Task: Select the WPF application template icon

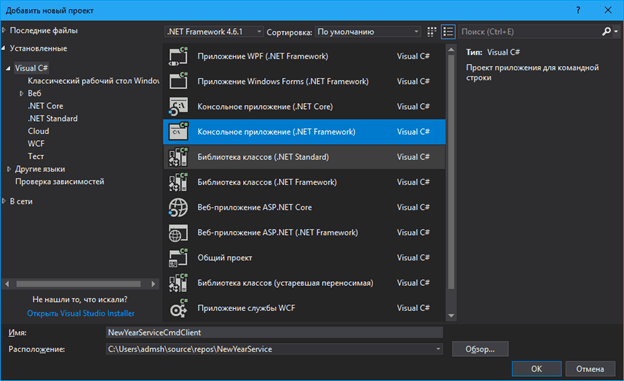Action: (178, 56)
